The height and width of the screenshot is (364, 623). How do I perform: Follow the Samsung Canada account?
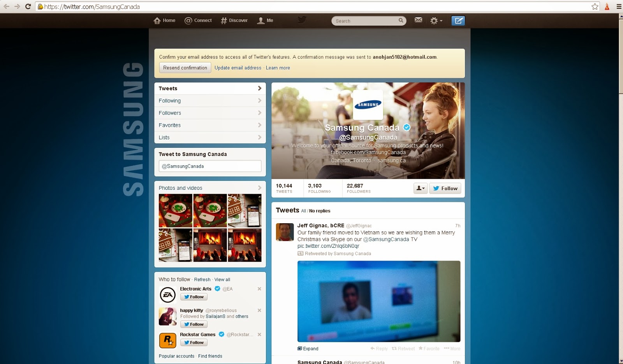445,188
